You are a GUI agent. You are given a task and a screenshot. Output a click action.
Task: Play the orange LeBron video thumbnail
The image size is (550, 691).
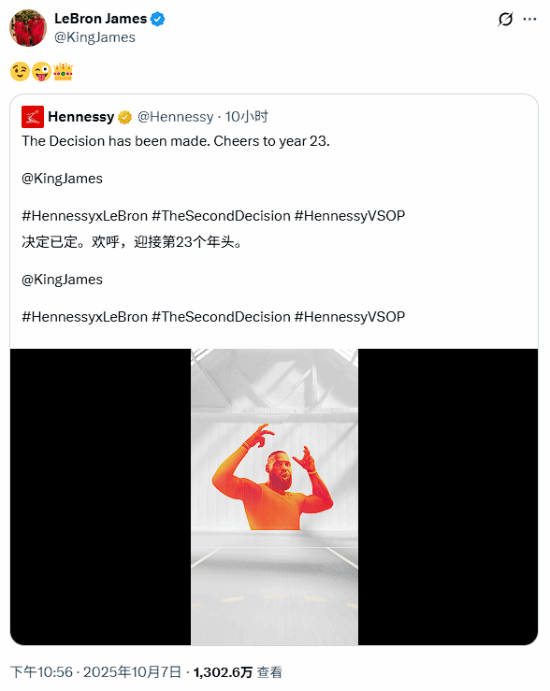[x=274, y=497]
